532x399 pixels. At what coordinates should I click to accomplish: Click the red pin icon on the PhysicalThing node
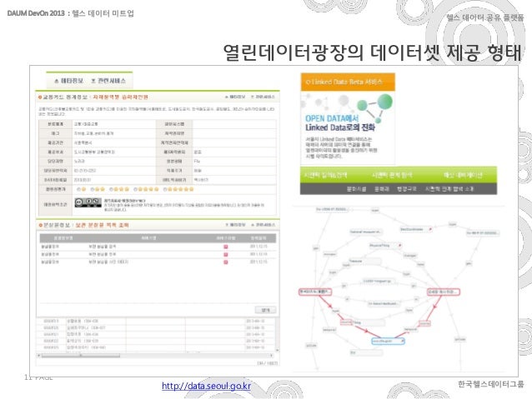click(x=399, y=245)
